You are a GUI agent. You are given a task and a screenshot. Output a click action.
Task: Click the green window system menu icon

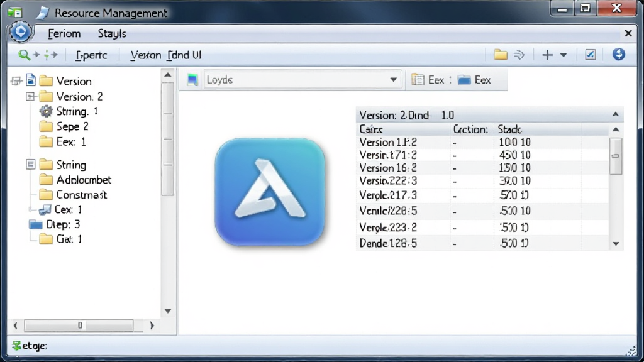[15, 13]
